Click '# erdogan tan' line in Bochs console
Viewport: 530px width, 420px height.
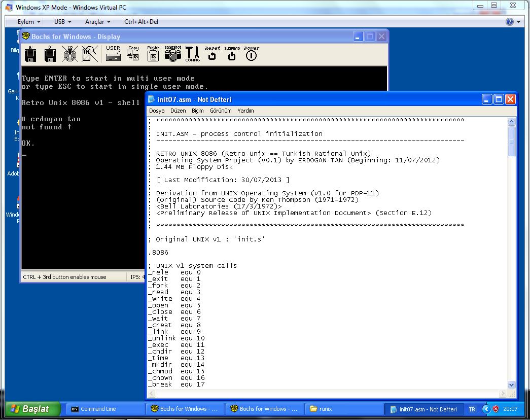pos(51,119)
